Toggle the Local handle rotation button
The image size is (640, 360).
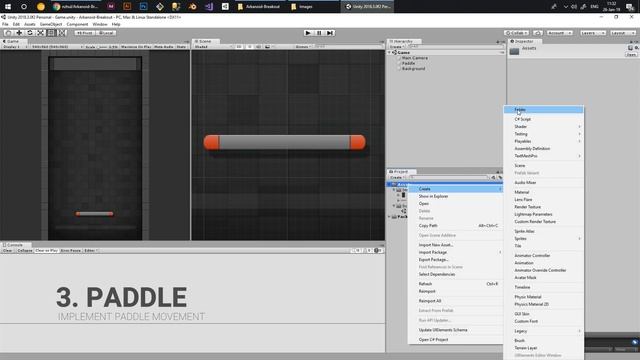(106, 33)
